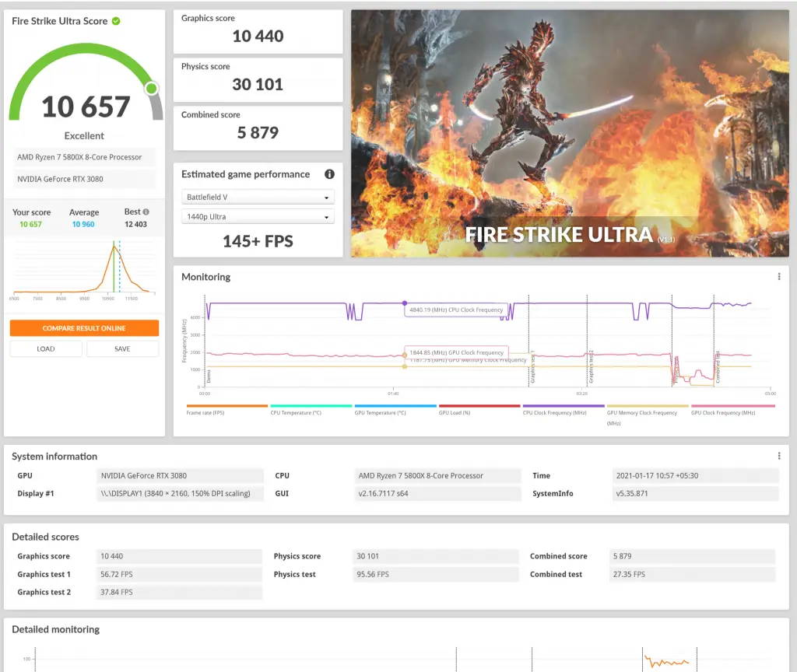Viewport: 797px width, 672px height.
Task: Click the LOAD button
Action: 46,349
